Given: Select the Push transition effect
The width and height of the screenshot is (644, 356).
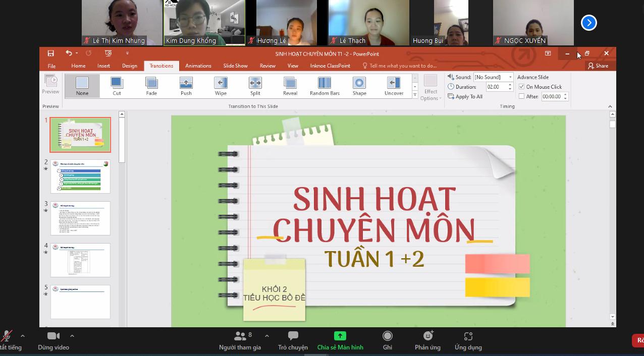Looking at the screenshot, I should click(186, 86).
